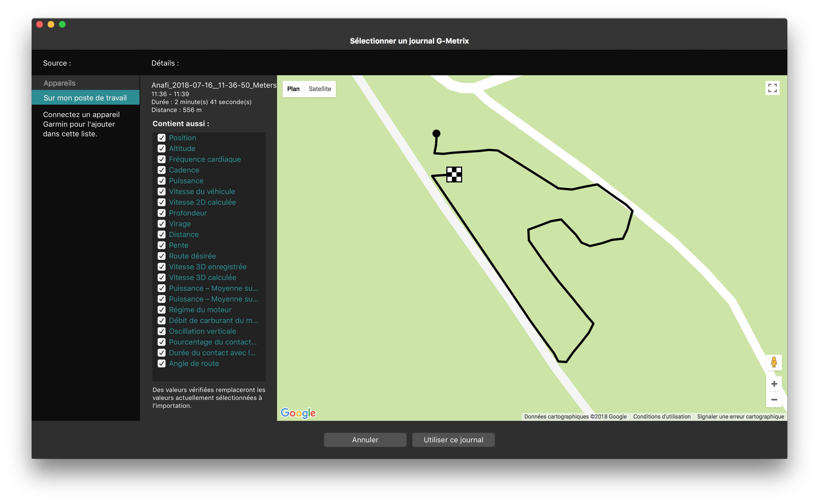Screen dimensions: 819x504
Task: Toggle Angle de route checkbox
Action: pos(161,363)
